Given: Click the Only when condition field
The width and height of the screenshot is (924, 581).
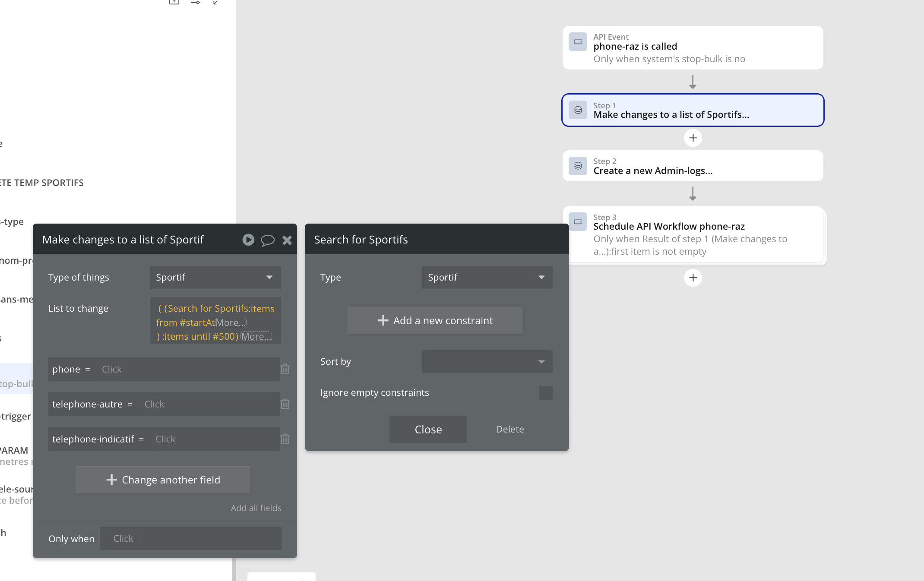Looking at the screenshot, I should click(190, 539).
